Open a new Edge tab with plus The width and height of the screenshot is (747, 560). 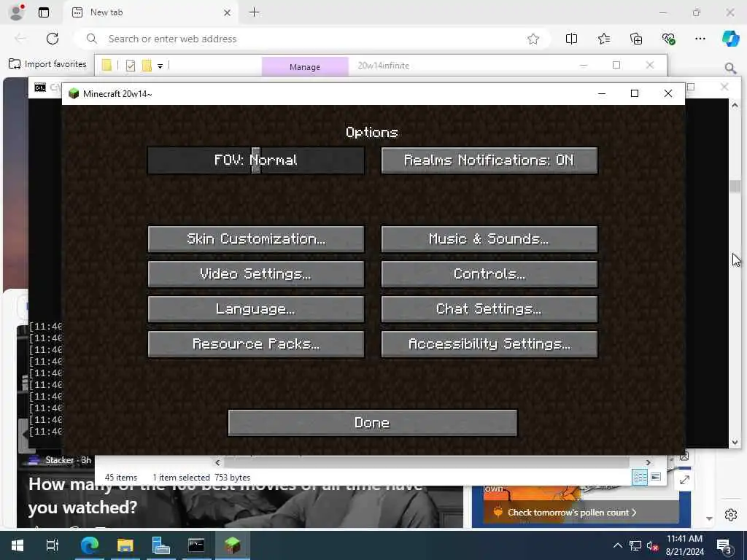coord(255,12)
